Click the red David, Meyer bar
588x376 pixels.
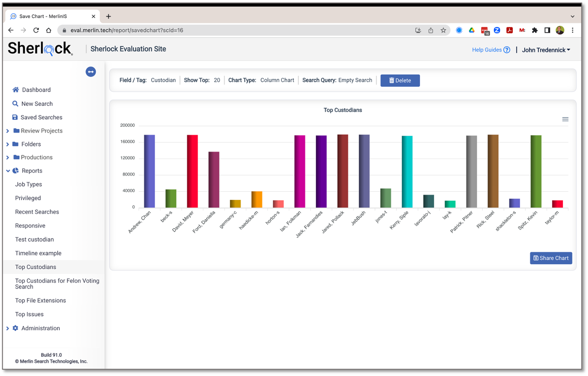click(x=192, y=171)
